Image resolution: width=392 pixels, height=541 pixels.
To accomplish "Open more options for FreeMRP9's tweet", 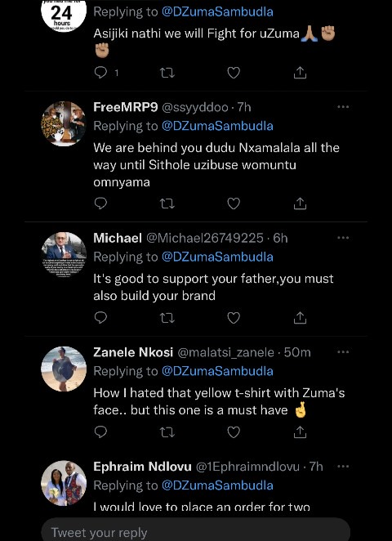I will point(343,107).
